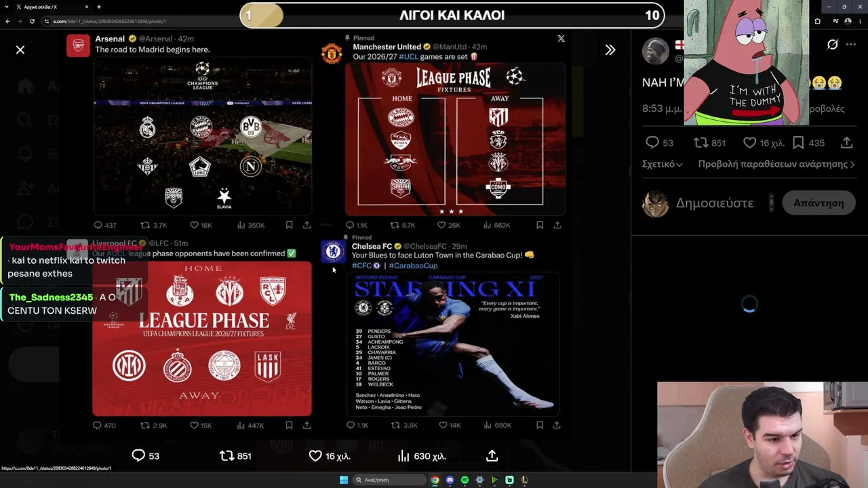Open the Arsenal tweet image
The width and height of the screenshot is (868, 488).
pos(202,136)
